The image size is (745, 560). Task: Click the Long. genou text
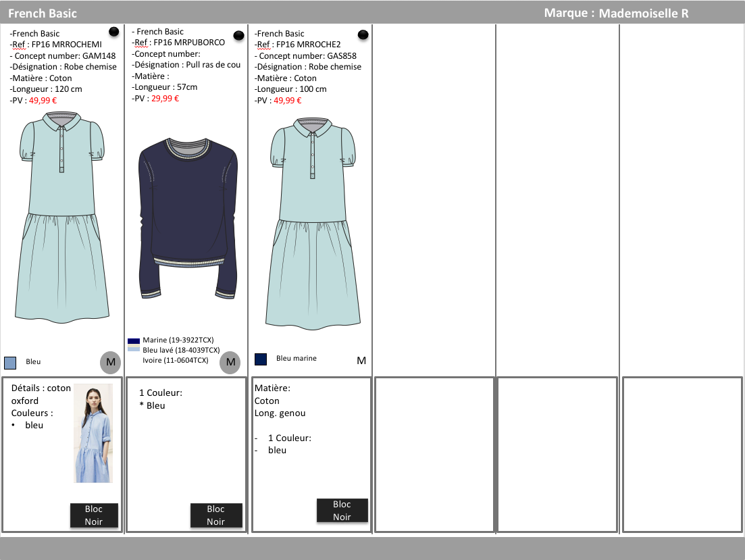click(280, 413)
